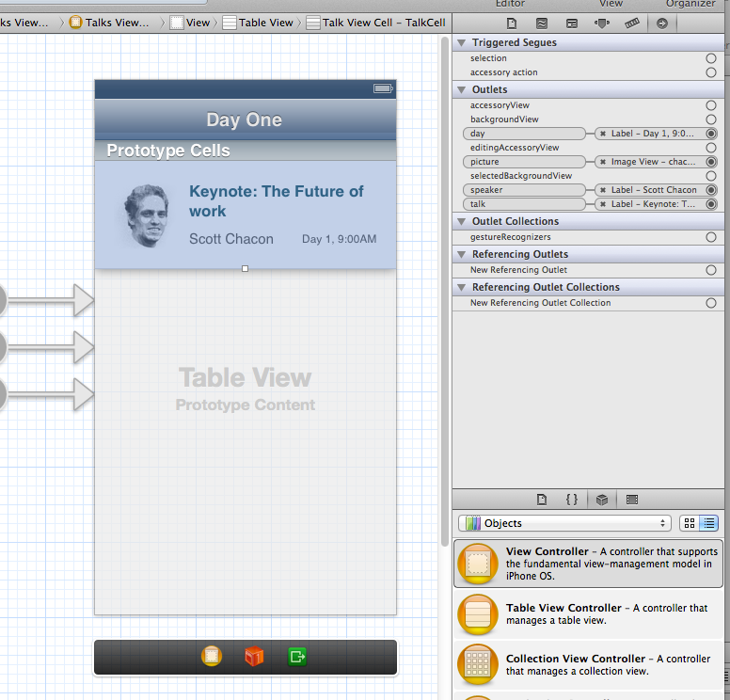Open the Size inspector ruler tab
The height and width of the screenshot is (700, 730).
(x=632, y=24)
